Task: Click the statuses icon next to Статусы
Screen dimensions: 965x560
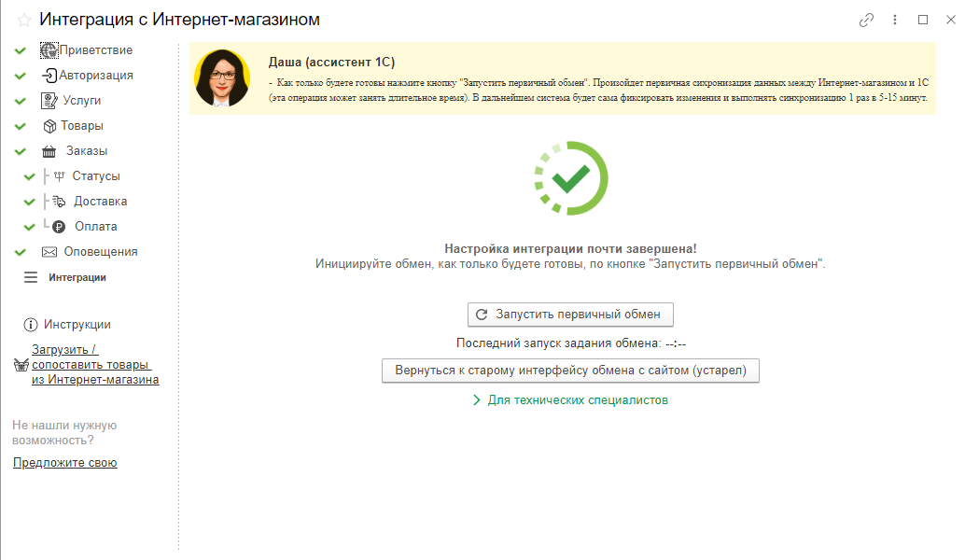Action: 59,176
